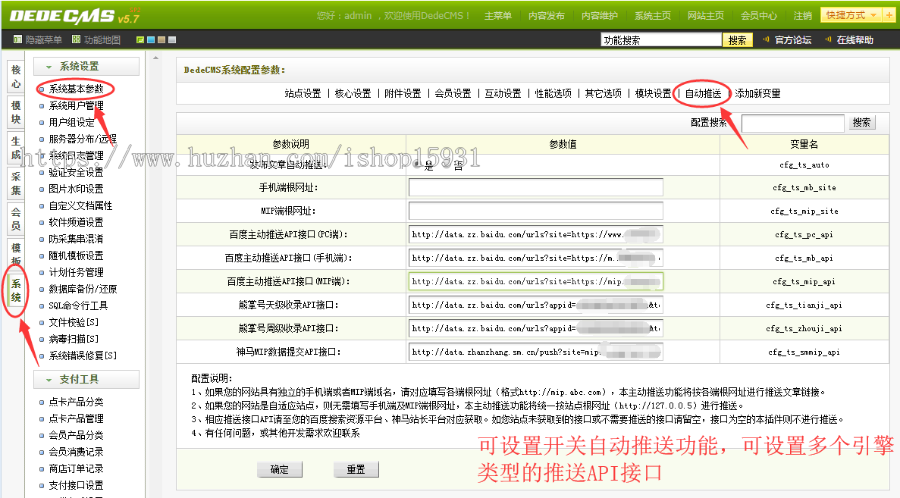The image size is (900, 498).
Task: Switch to the 采集 sidebar tab
Action: [16, 184]
